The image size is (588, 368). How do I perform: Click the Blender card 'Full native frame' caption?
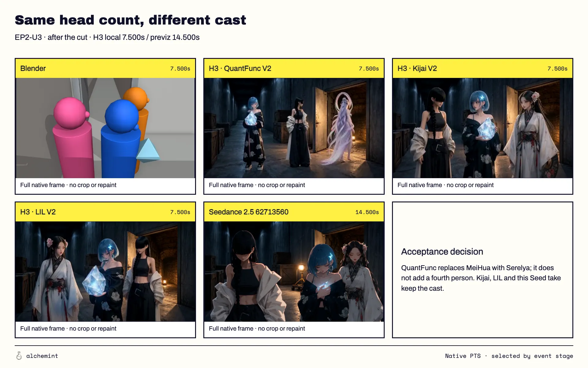tap(68, 185)
